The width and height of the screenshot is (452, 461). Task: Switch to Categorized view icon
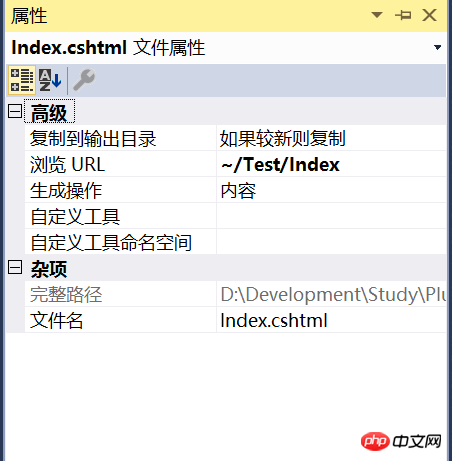[22, 80]
